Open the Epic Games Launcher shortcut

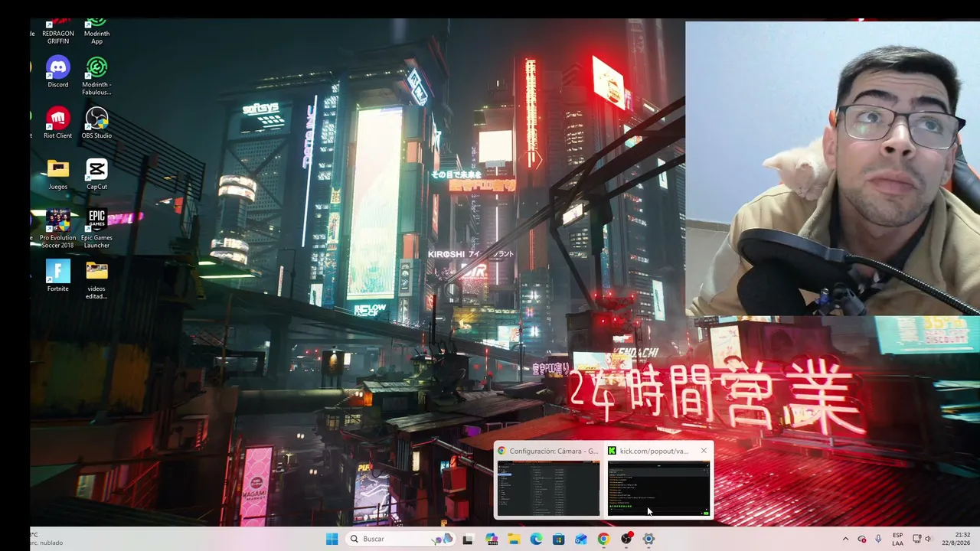pos(96,228)
